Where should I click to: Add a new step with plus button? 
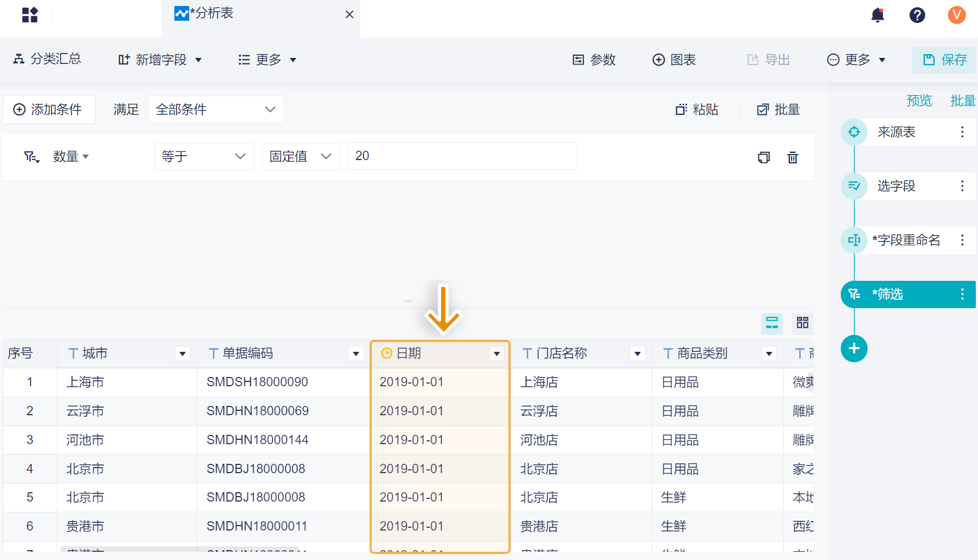(854, 349)
